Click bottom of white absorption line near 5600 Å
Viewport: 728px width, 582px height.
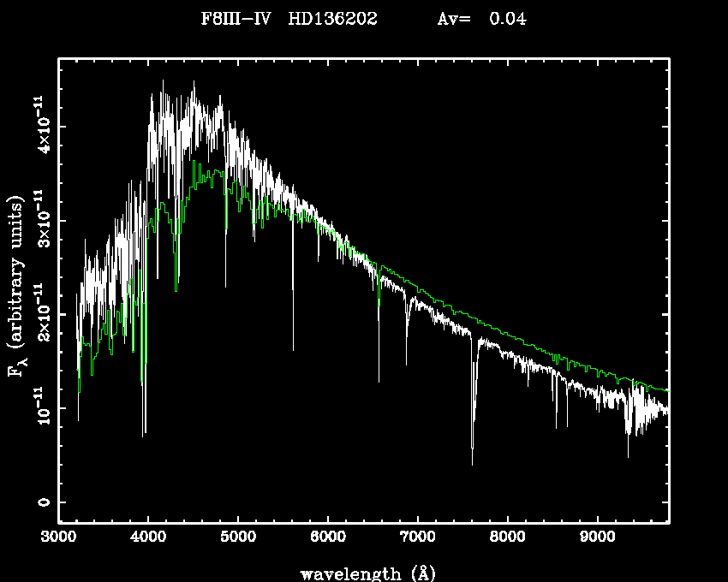coord(293,349)
